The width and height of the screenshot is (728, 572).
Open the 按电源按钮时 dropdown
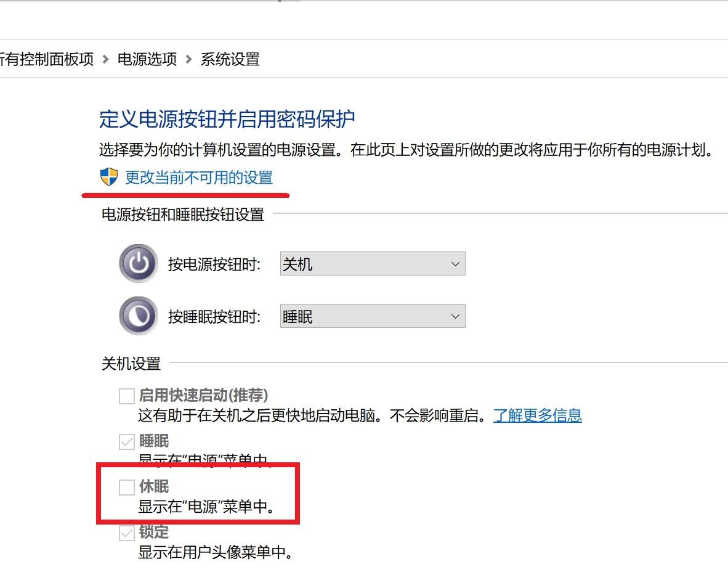click(373, 264)
